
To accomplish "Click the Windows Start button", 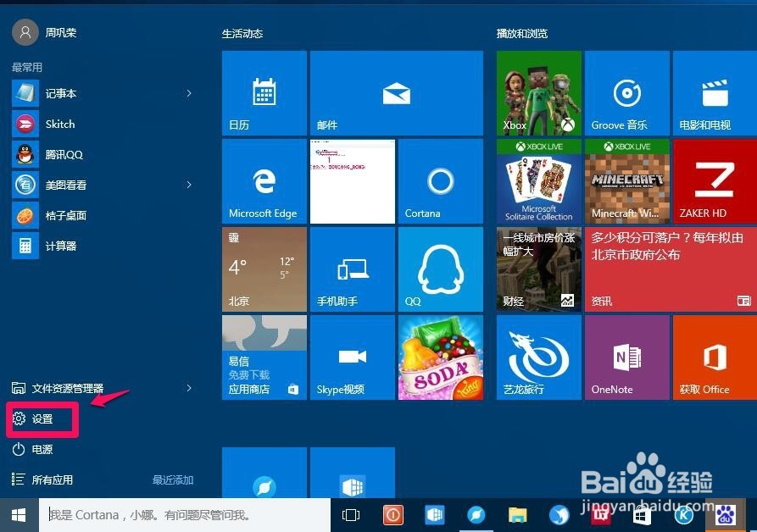I will [19, 515].
